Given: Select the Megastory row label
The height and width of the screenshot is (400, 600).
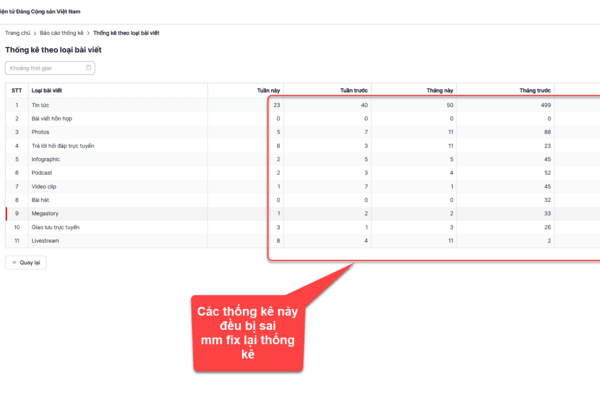Looking at the screenshot, I should (45, 214).
